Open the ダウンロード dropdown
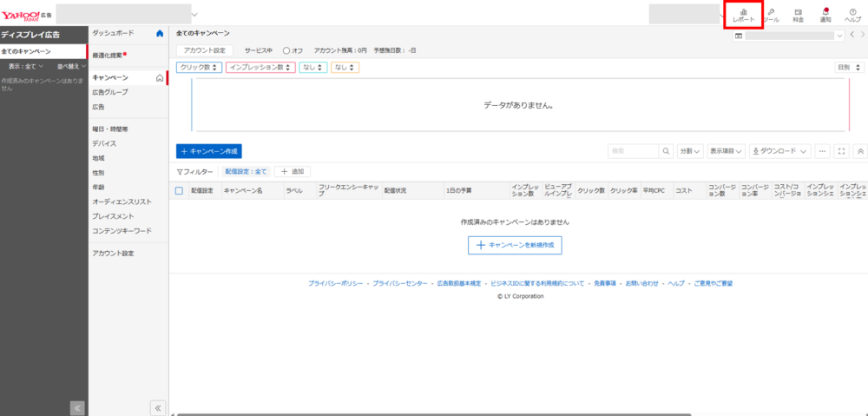Image resolution: width=868 pixels, height=416 pixels. pyautogui.click(x=780, y=150)
